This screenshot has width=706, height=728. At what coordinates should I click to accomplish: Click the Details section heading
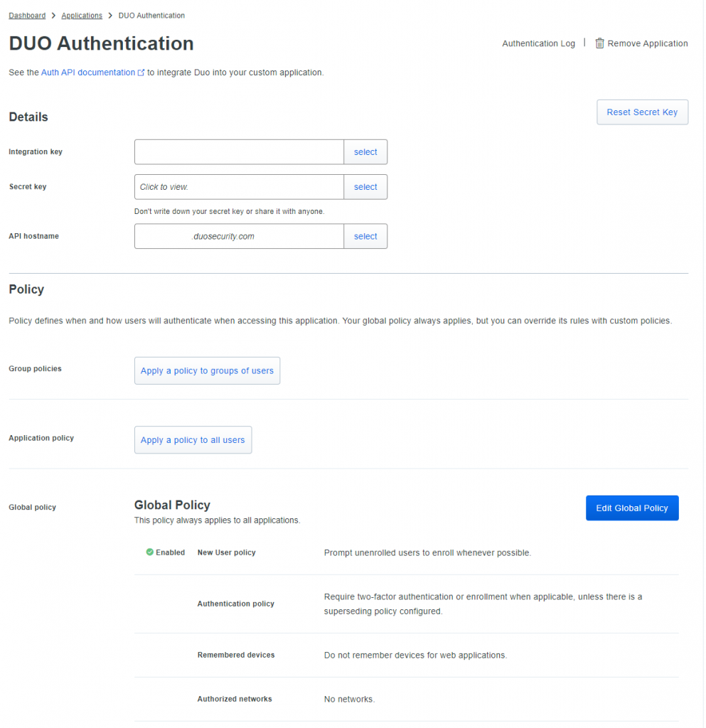(x=28, y=117)
